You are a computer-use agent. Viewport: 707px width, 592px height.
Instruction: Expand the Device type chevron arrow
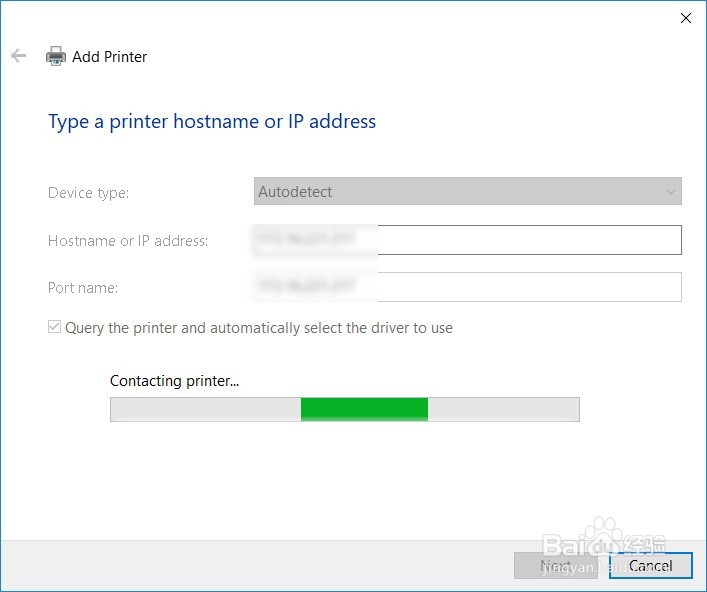pyautogui.click(x=671, y=191)
